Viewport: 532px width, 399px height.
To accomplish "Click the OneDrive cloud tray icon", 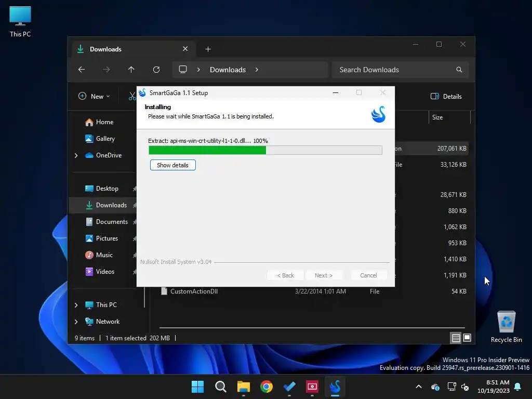I will (x=435, y=387).
